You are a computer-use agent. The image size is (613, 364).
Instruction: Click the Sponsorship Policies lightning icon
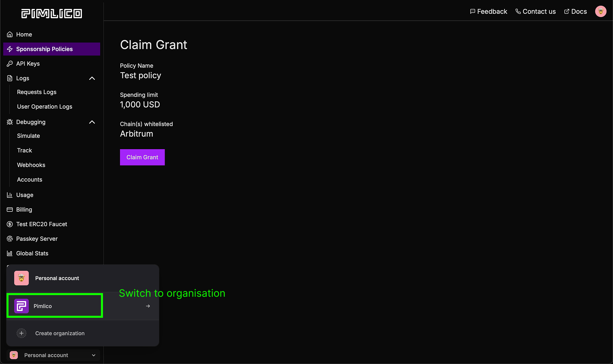[x=10, y=49]
